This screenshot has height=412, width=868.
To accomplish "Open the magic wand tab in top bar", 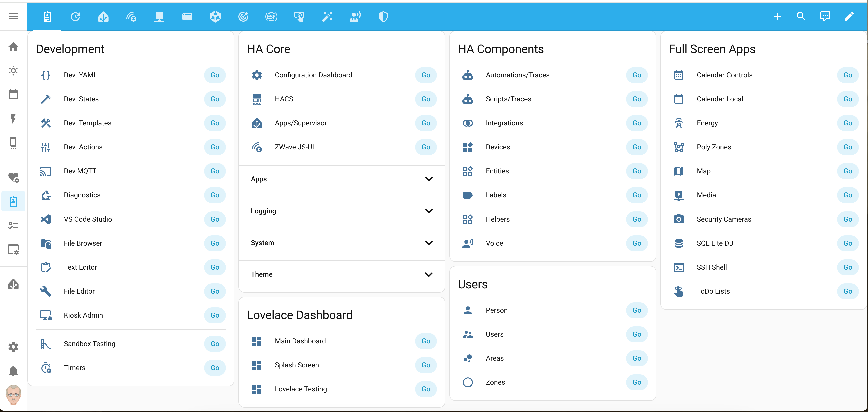I will pos(327,16).
